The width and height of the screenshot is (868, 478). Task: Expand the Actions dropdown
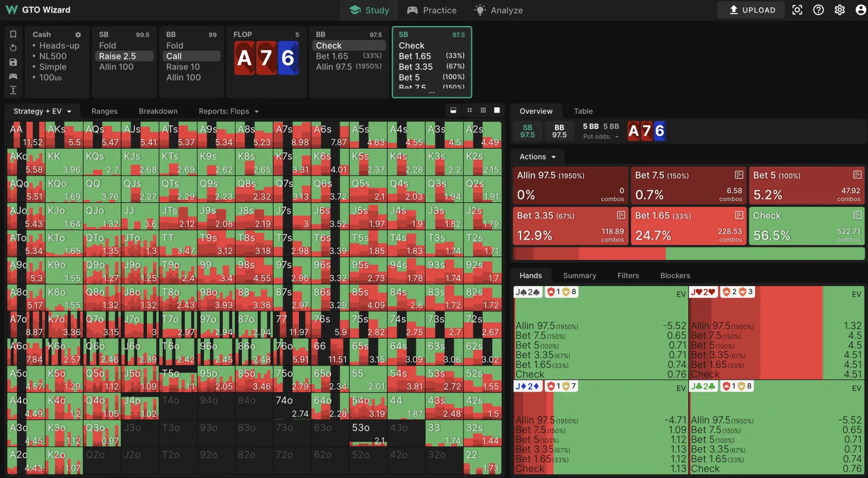(x=537, y=157)
